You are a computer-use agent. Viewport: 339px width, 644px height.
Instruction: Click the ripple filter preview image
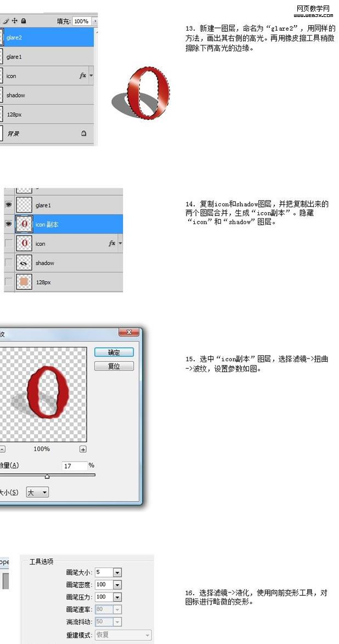tap(43, 394)
